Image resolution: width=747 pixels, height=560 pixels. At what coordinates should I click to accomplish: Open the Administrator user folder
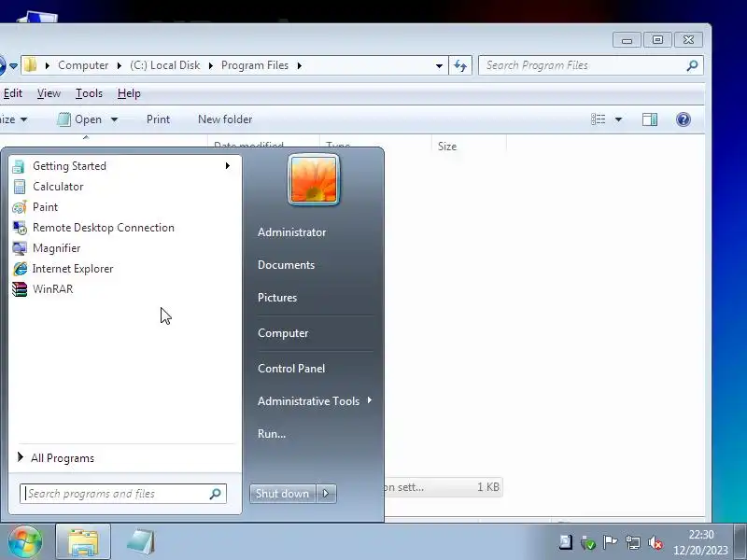pyautogui.click(x=291, y=231)
